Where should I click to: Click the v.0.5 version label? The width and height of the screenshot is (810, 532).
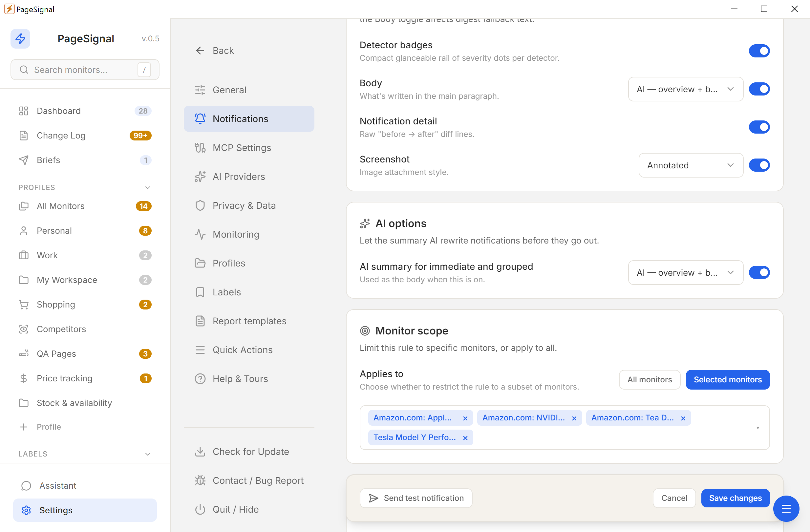pos(150,39)
